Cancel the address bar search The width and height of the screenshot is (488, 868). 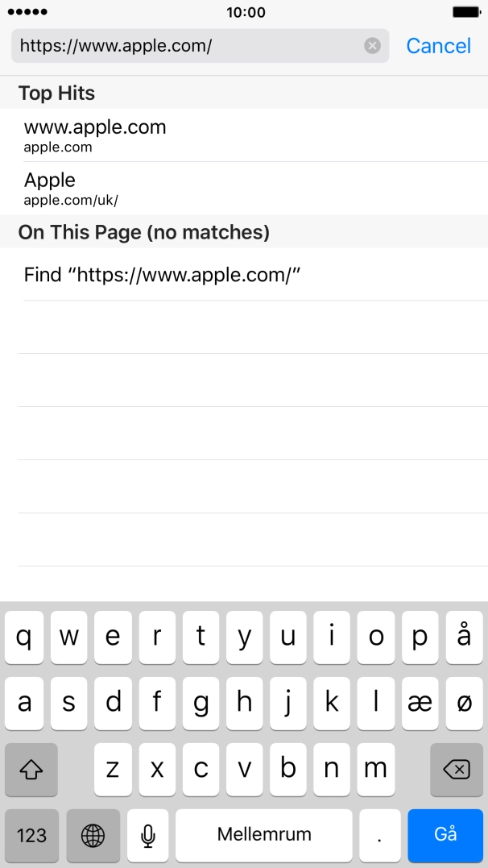click(x=438, y=46)
